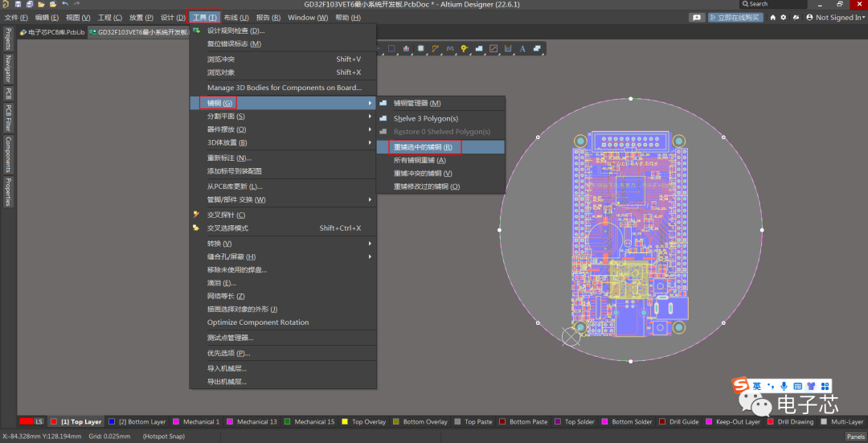
Task: Expand the 3D体放置 (B) submenu
Action: point(283,142)
